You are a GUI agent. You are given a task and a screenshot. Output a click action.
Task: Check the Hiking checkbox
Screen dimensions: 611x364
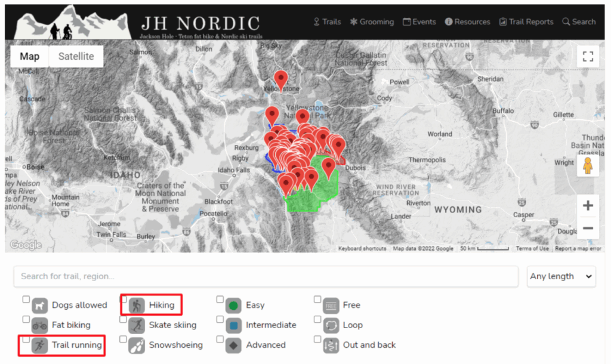(x=124, y=300)
